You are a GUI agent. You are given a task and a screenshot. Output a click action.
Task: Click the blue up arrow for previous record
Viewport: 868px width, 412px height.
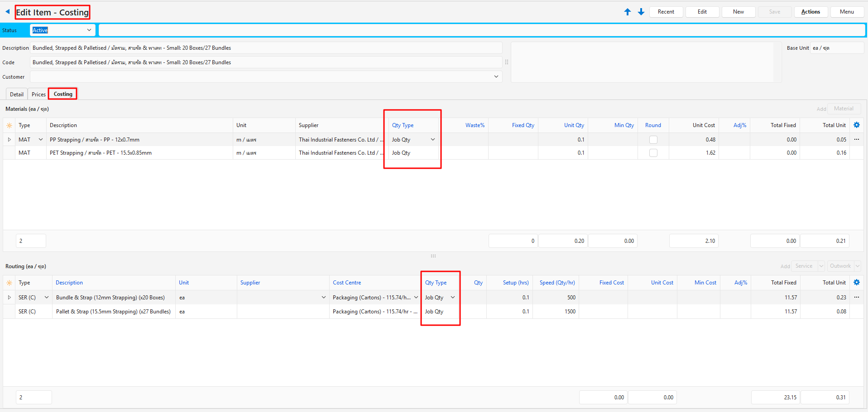click(627, 12)
